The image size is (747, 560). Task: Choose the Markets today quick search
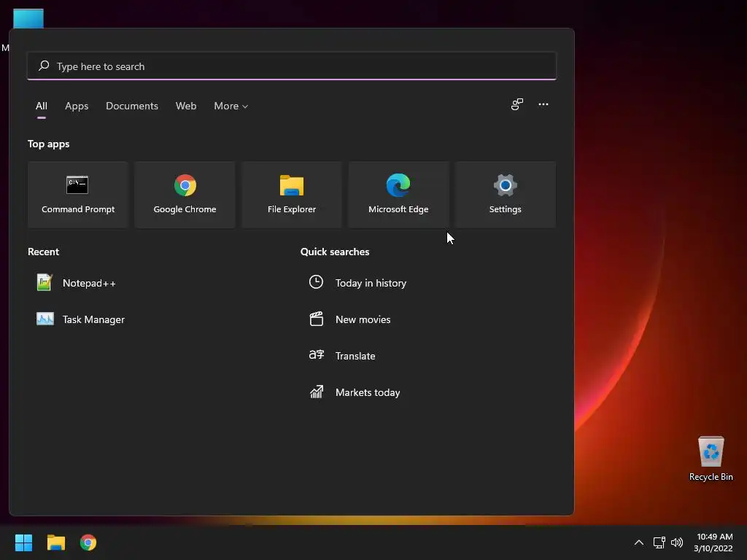[355, 392]
